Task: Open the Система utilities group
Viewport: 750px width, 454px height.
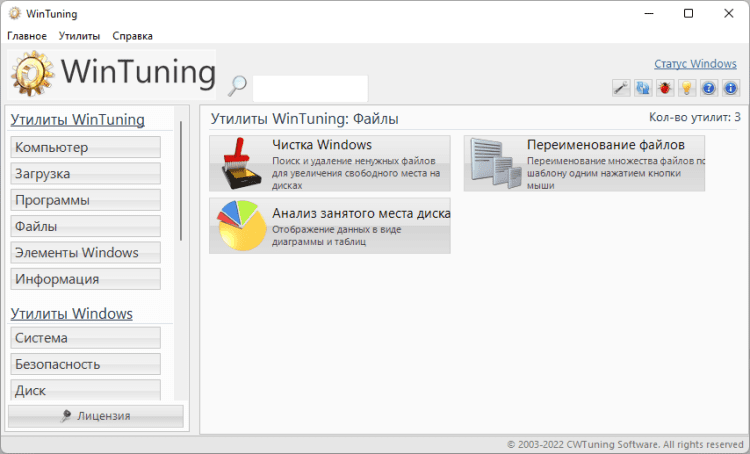Action: tap(86, 338)
